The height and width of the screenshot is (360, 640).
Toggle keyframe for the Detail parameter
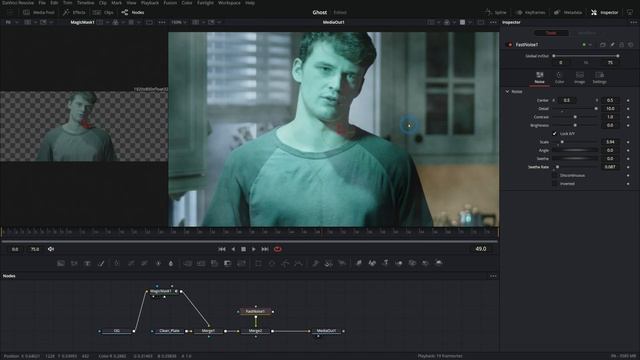[628, 109]
